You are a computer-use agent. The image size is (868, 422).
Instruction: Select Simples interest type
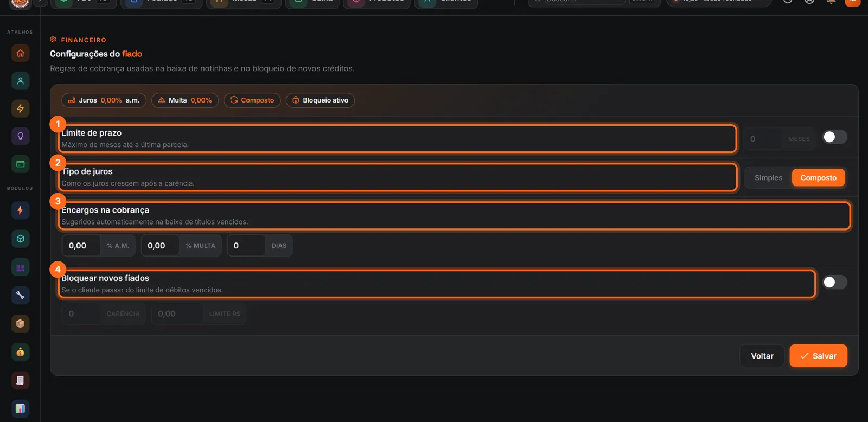pyautogui.click(x=768, y=178)
